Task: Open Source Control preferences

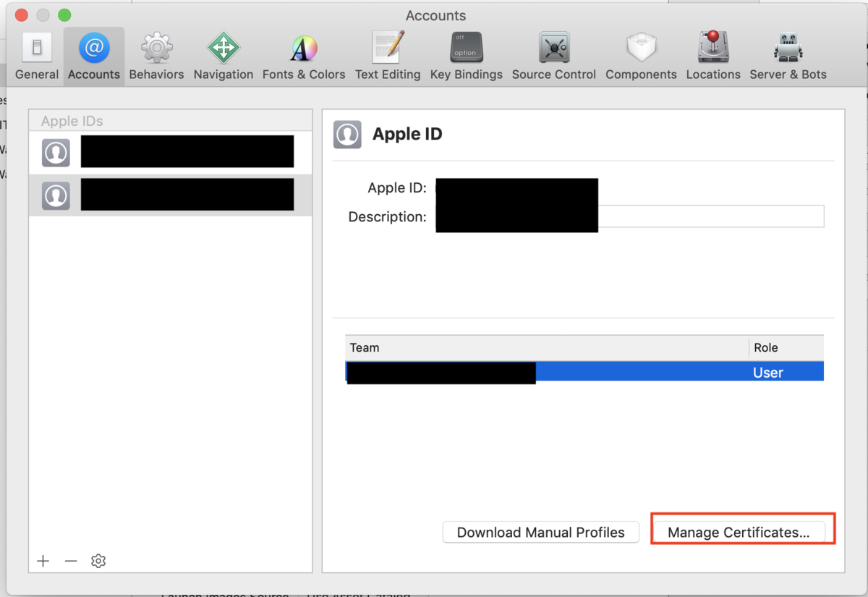Action: (554, 56)
